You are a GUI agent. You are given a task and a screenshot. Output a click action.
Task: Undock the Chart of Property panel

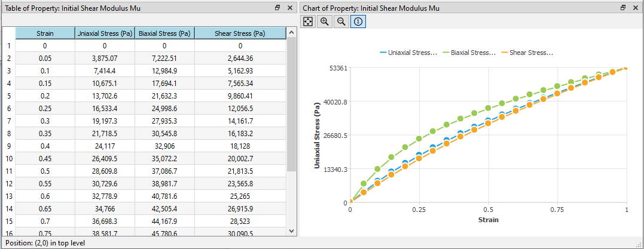click(624, 8)
